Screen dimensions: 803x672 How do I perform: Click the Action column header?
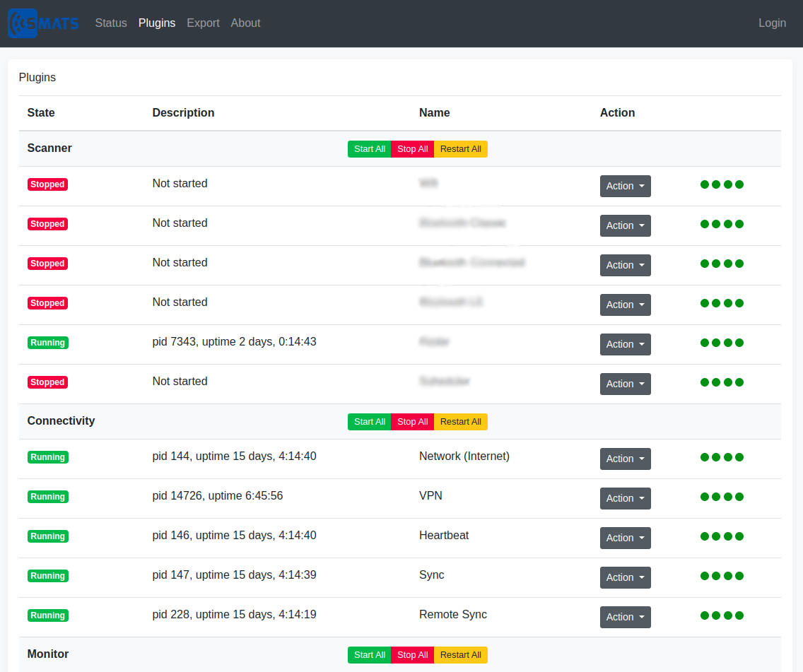click(617, 112)
